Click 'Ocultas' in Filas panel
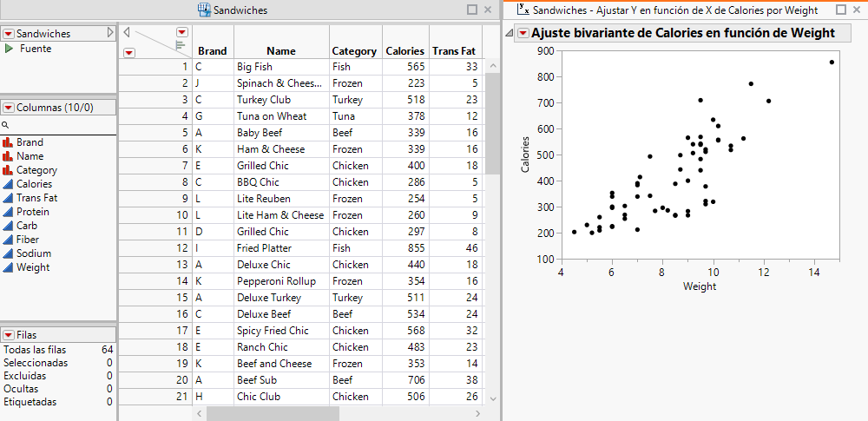This screenshot has height=421, width=868. coord(21,389)
